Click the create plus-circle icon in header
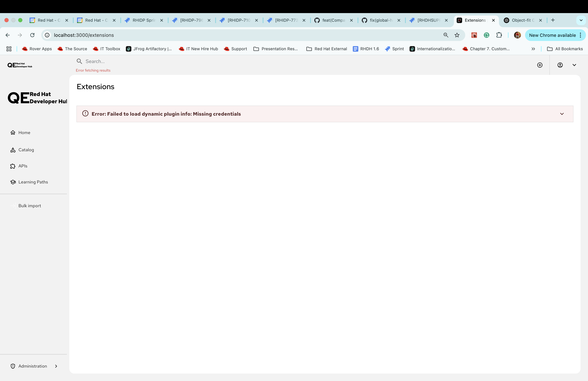This screenshot has height=381, width=588. pos(540,65)
